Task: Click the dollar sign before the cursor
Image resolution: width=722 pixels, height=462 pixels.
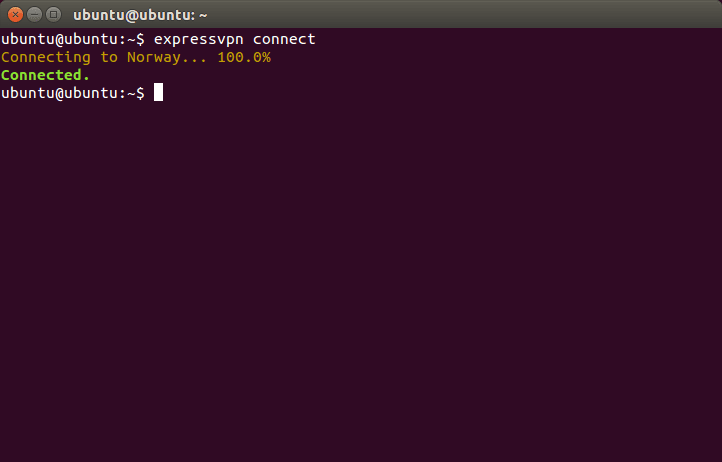Action: (x=140, y=93)
